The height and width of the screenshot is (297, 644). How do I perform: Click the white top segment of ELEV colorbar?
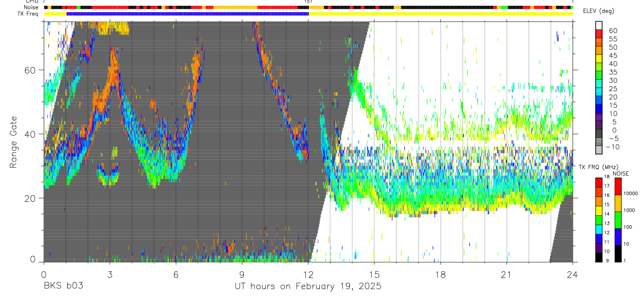coord(599,26)
